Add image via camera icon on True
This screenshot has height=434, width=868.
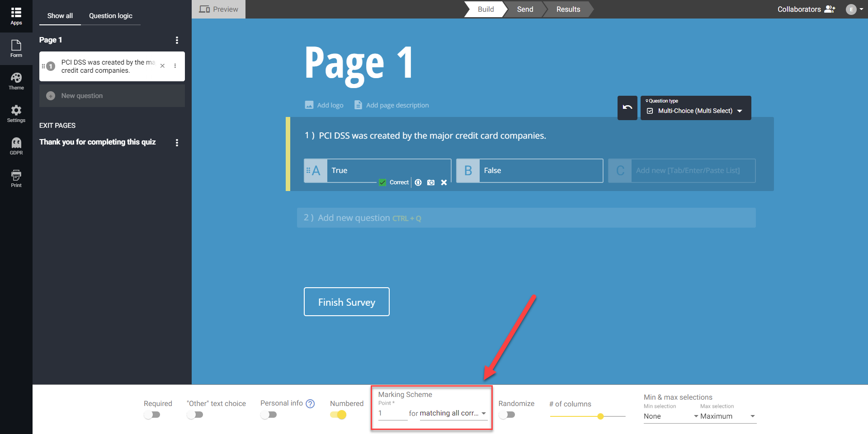click(431, 182)
